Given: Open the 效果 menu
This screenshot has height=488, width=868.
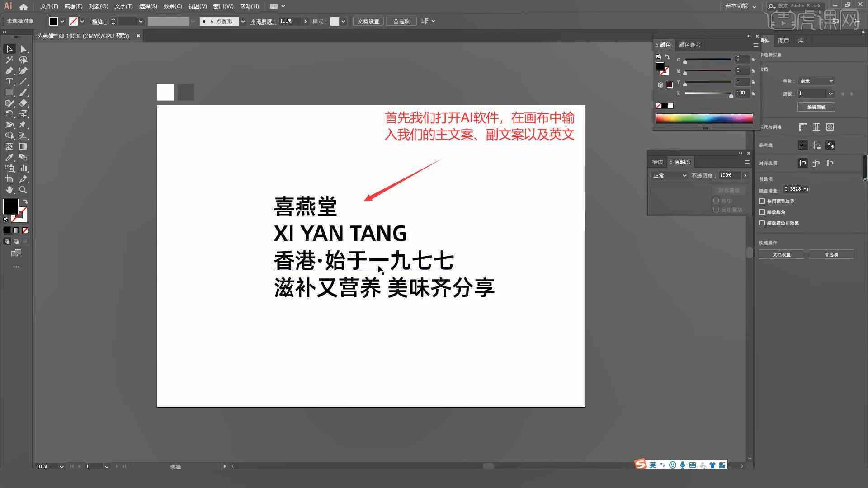Looking at the screenshot, I should [170, 6].
